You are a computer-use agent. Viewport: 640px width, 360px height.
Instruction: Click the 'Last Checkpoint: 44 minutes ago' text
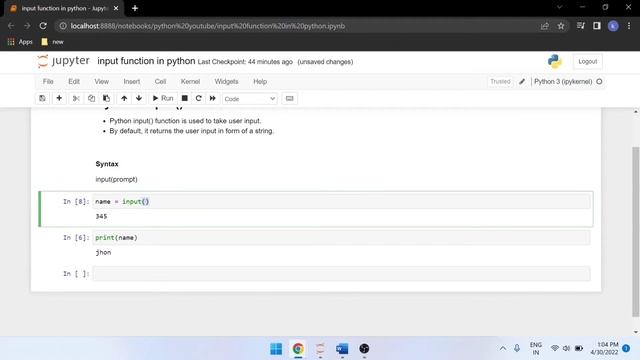[245, 62]
